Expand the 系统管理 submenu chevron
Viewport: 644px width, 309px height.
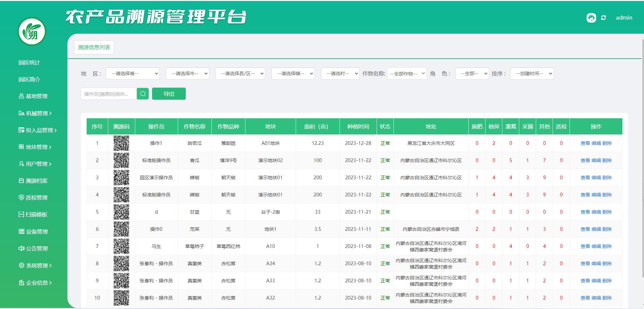[x=50, y=266]
